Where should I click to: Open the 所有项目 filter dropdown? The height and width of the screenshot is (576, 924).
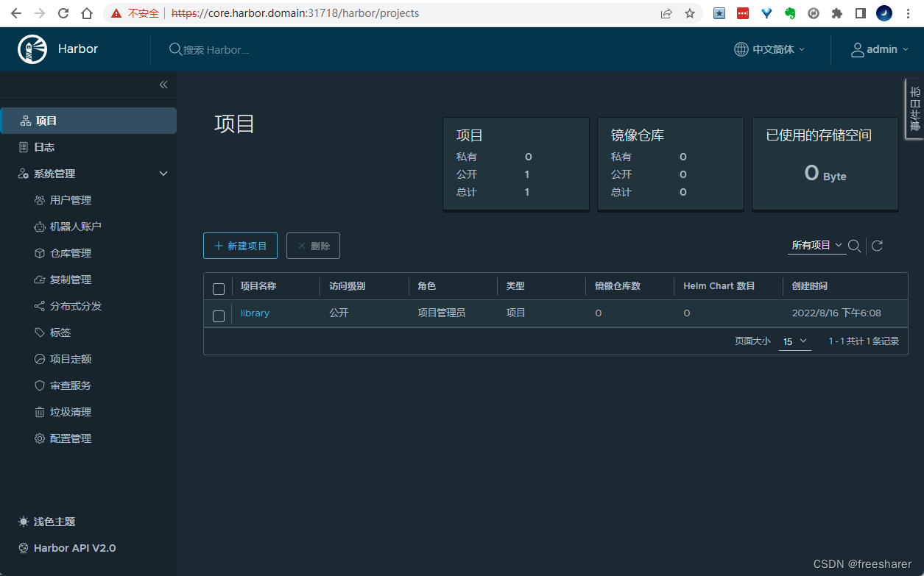pyautogui.click(x=817, y=245)
